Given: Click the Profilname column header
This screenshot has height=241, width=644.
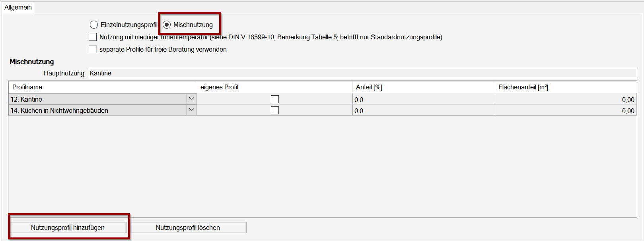Looking at the screenshot, I should (27, 87).
